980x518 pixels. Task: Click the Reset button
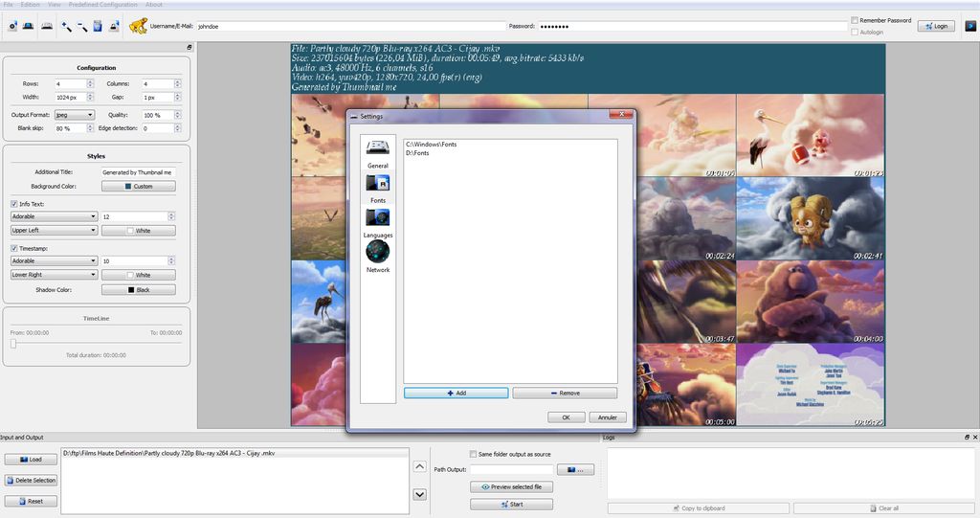tap(32, 501)
